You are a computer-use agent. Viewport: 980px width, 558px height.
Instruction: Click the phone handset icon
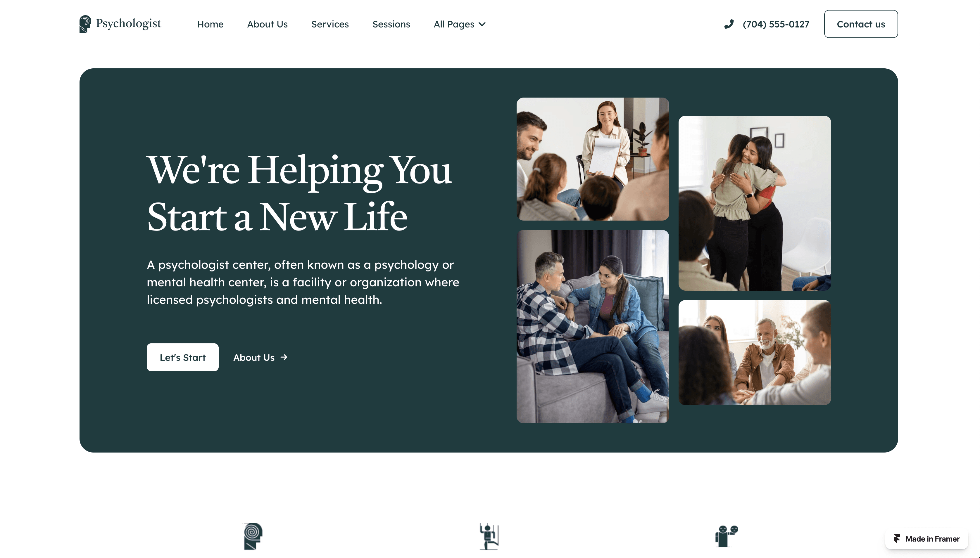729,24
